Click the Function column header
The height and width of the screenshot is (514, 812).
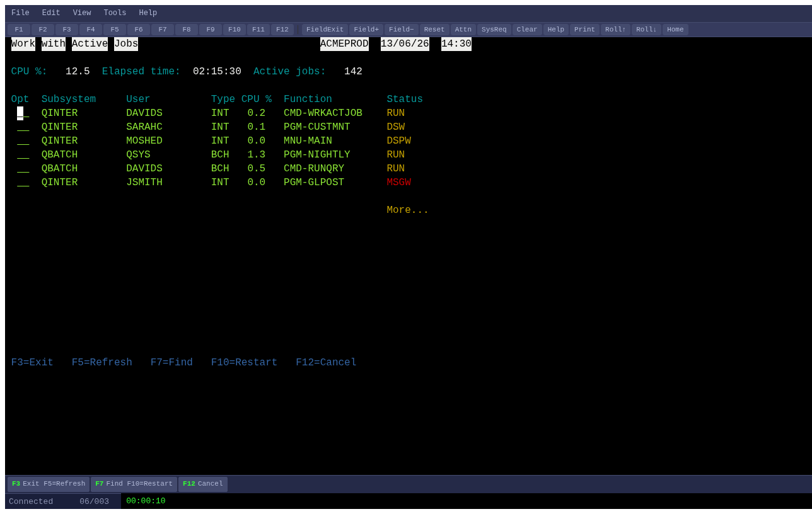(x=308, y=100)
